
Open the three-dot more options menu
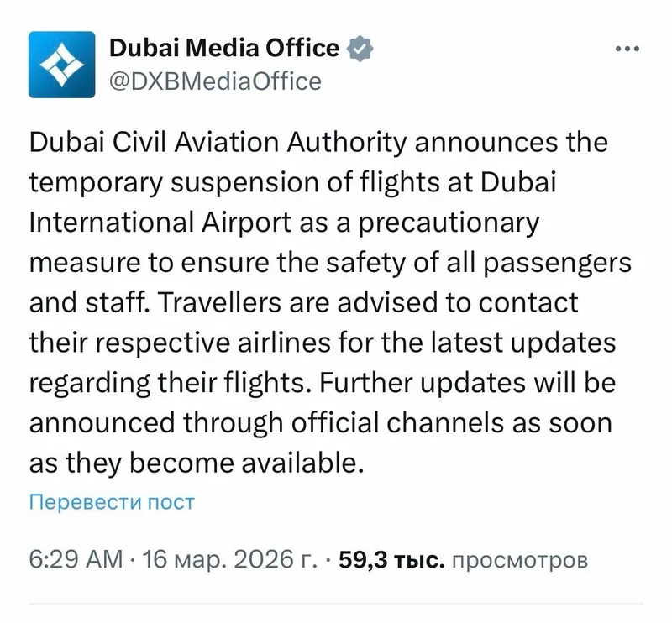(x=627, y=49)
